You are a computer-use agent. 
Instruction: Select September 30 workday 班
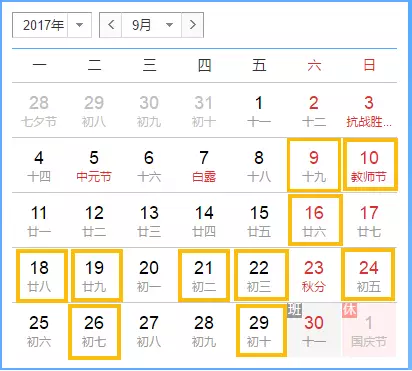click(x=314, y=330)
